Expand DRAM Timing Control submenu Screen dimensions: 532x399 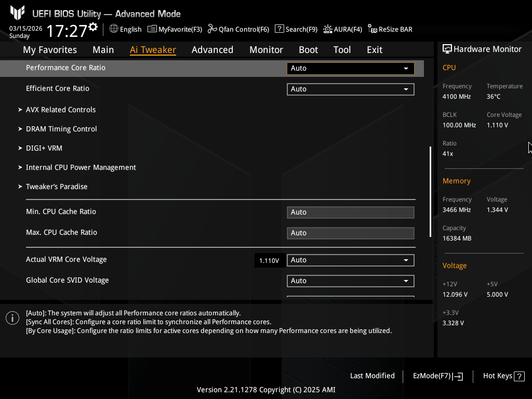click(x=61, y=129)
